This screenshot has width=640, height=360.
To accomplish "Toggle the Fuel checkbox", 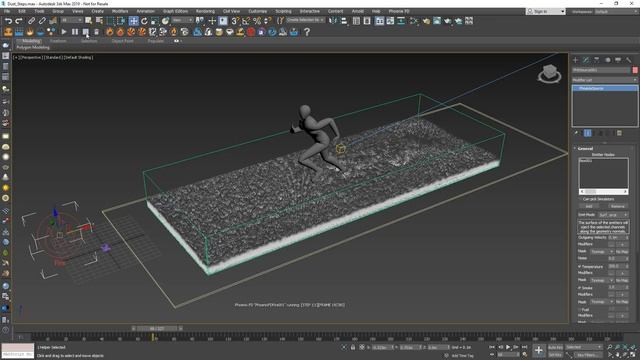I will pyautogui.click(x=580, y=309).
